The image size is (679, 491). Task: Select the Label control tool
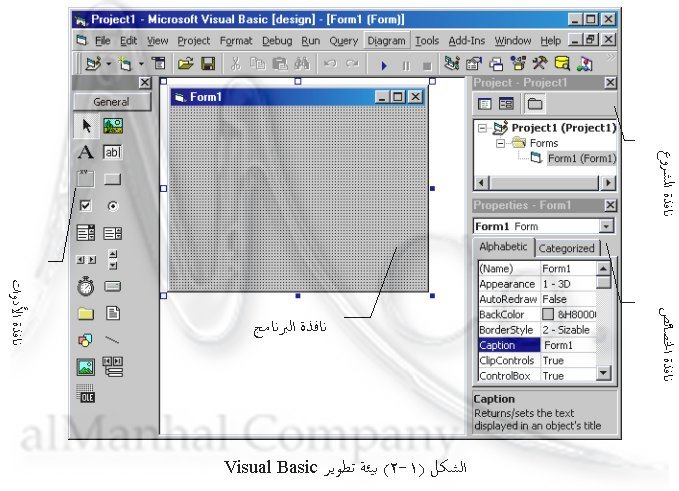tap(86, 152)
